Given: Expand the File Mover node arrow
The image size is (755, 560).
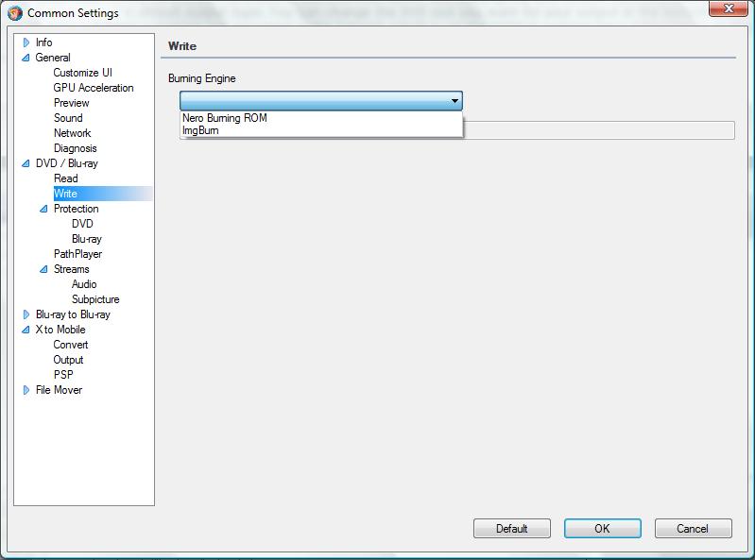Looking at the screenshot, I should [x=26, y=390].
